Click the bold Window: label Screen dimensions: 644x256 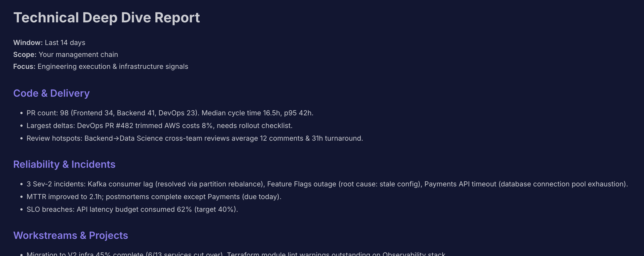pyautogui.click(x=28, y=43)
